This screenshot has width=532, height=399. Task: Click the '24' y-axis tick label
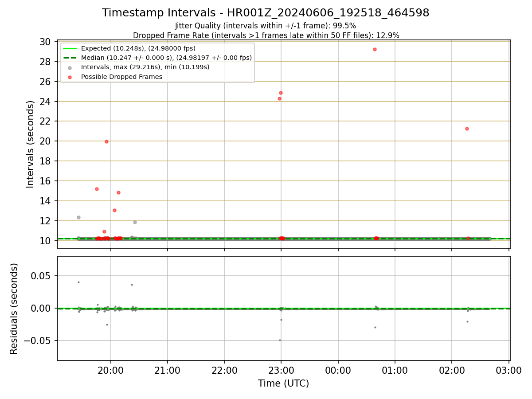[47, 102]
